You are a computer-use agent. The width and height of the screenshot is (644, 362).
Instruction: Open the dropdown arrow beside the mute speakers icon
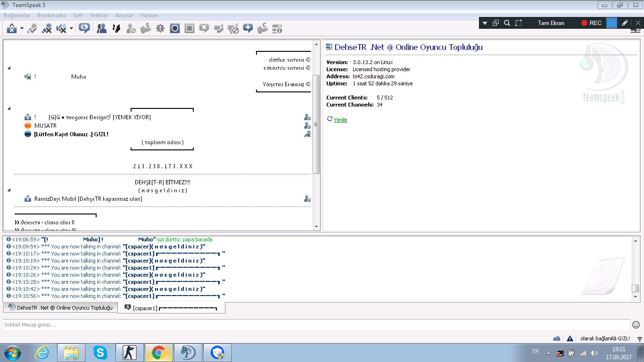(x=71, y=29)
